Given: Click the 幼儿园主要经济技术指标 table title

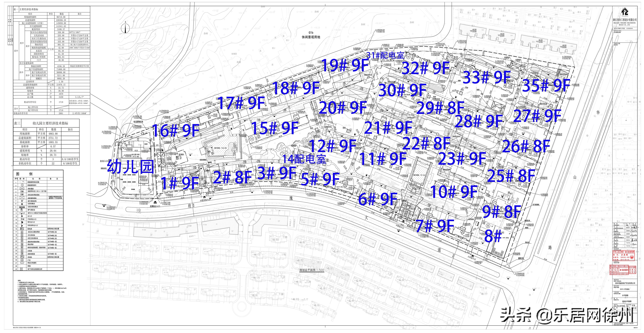Looking at the screenshot, I should (50, 123).
